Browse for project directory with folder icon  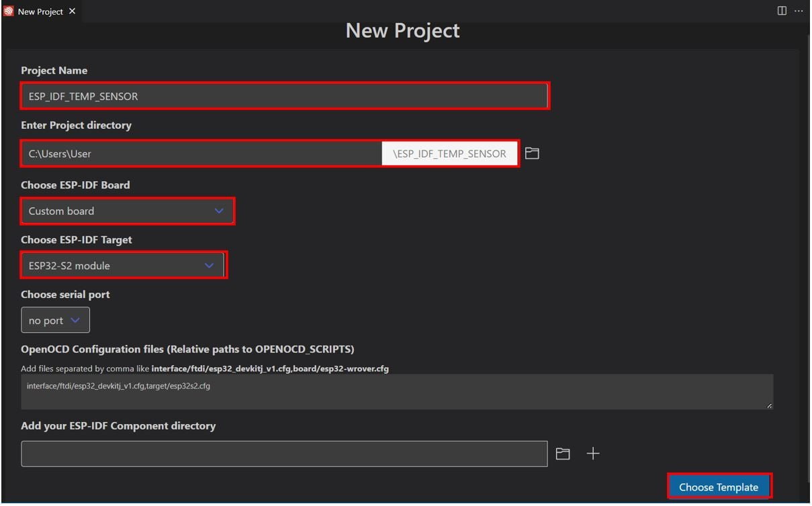[x=532, y=154]
